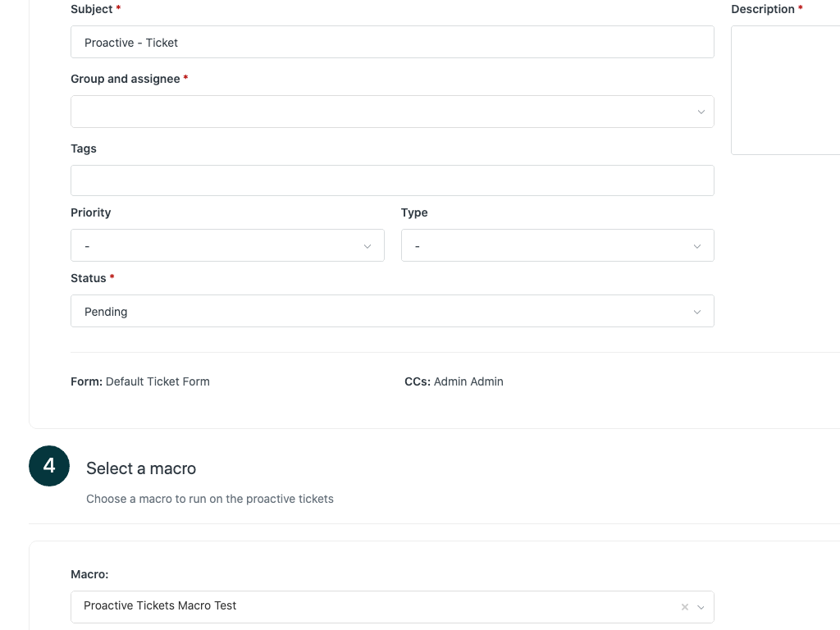Open the Macro selector showing Proactive Tickets Macro Test
This screenshot has width=840, height=630.
click(369, 607)
